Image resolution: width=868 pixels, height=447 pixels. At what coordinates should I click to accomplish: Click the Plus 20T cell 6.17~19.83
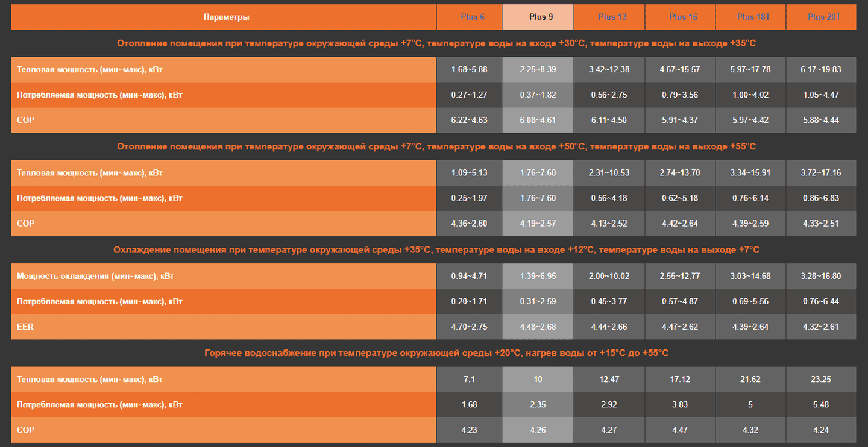(x=820, y=69)
